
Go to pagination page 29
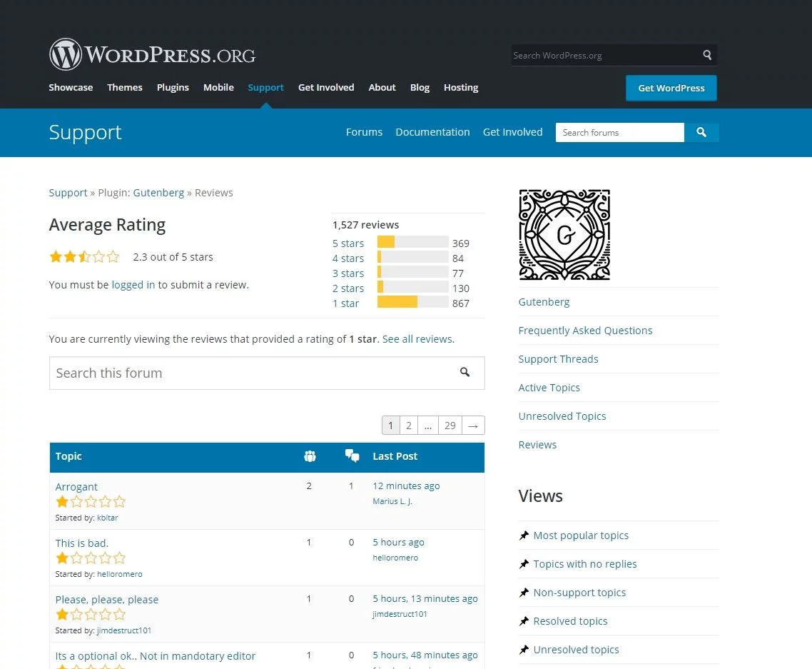(x=450, y=426)
